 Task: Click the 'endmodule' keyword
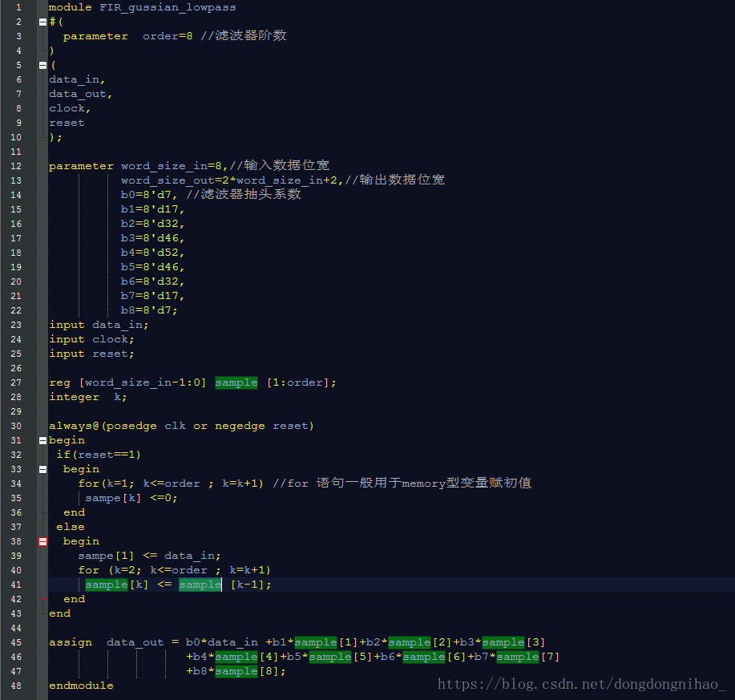pyautogui.click(x=81, y=686)
